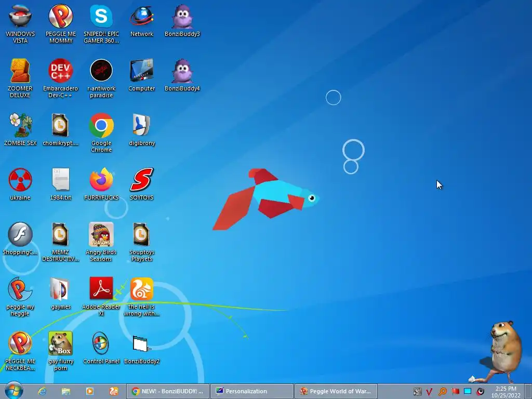Image resolution: width=532 pixels, height=399 pixels.
Task: Open Windows Explorer from the taskbar
Action: coord(66,391)
